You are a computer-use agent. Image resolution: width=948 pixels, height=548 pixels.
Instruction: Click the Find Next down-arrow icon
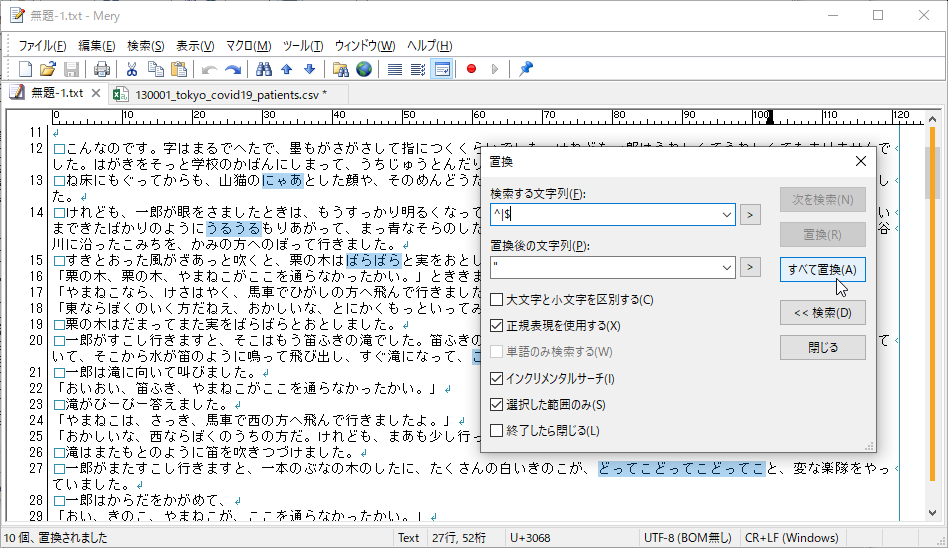point(310,69)
